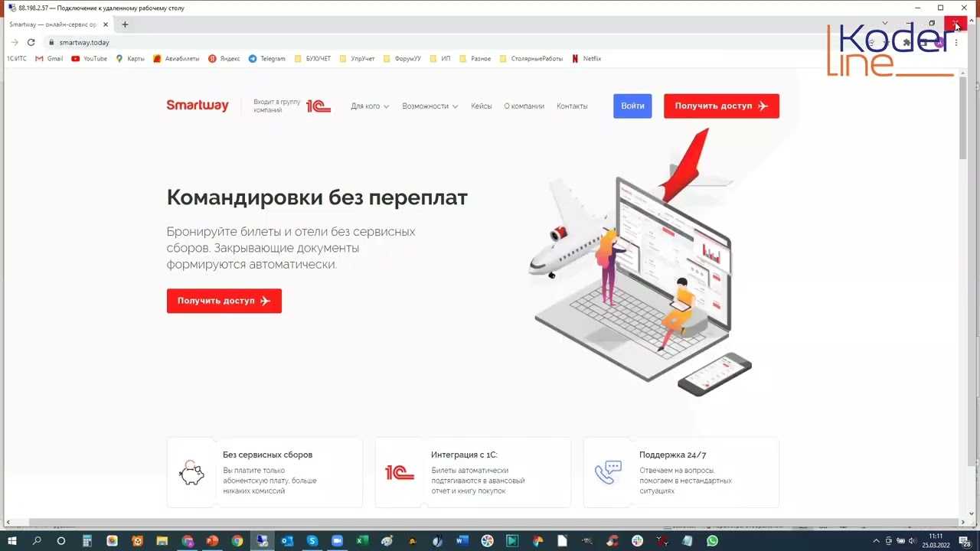Viewport: 980px width, 551px height.
Task: Click the piggy bank icon
Action: [x=191, y=473]
